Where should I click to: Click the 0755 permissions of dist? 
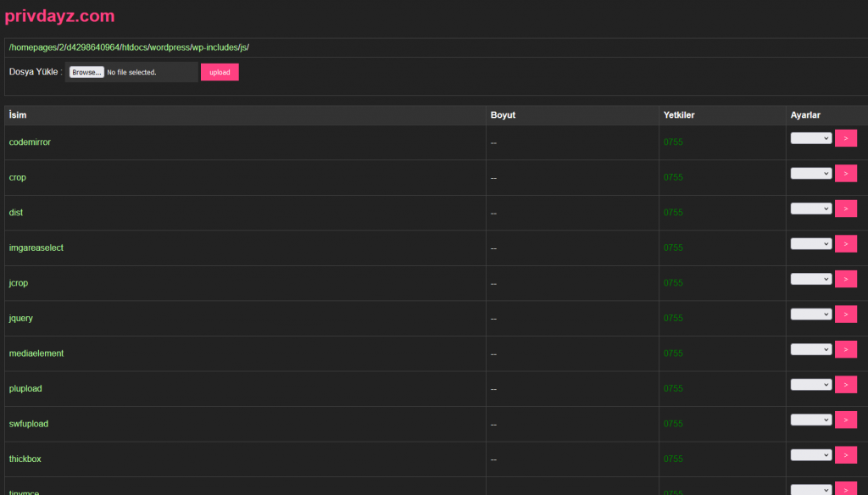tap(673, 213)
